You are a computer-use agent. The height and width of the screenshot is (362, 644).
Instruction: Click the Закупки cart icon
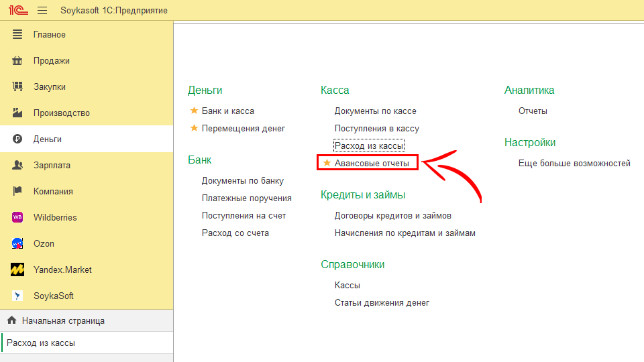point(18,86)
